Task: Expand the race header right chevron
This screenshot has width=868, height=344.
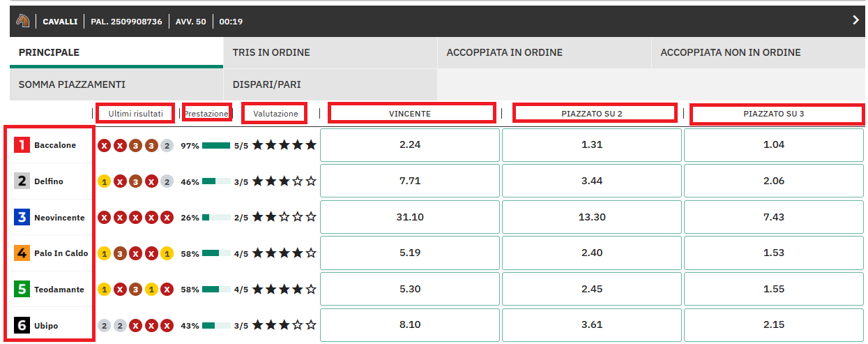Action: [855, 20]
